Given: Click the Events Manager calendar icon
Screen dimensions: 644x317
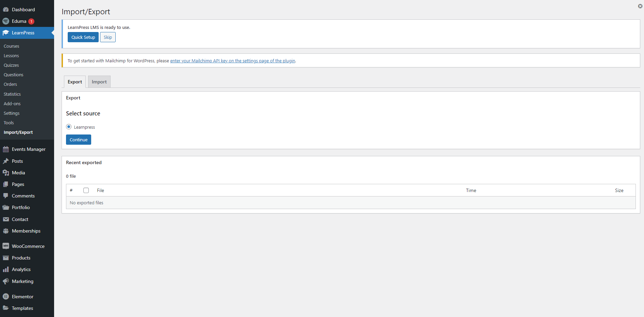Looking at the screenshot, I should click(x=6, y=149).
